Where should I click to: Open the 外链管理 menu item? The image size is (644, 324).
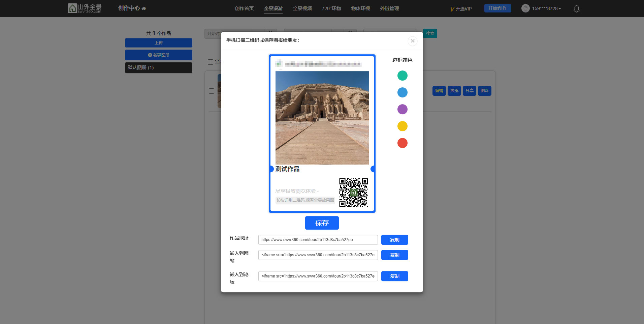point(389,8)
